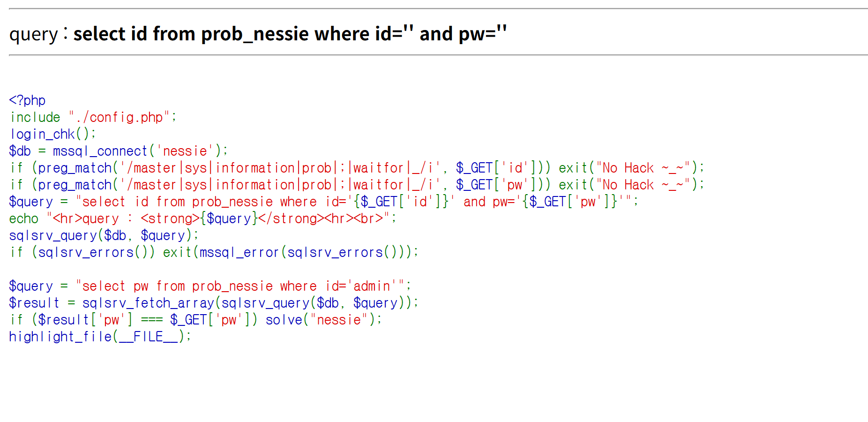
Task: Click the horizontal rule below the query heading
Action: coord(438,55)
